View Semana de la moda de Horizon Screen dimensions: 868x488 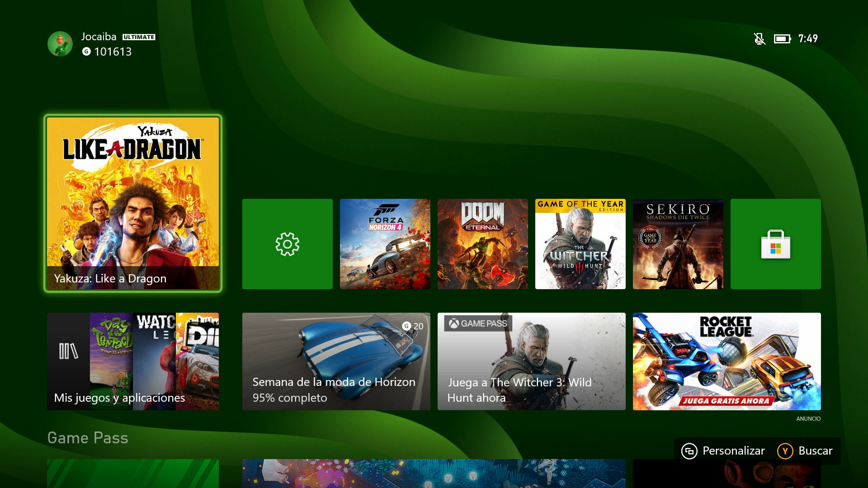(336, 361)
